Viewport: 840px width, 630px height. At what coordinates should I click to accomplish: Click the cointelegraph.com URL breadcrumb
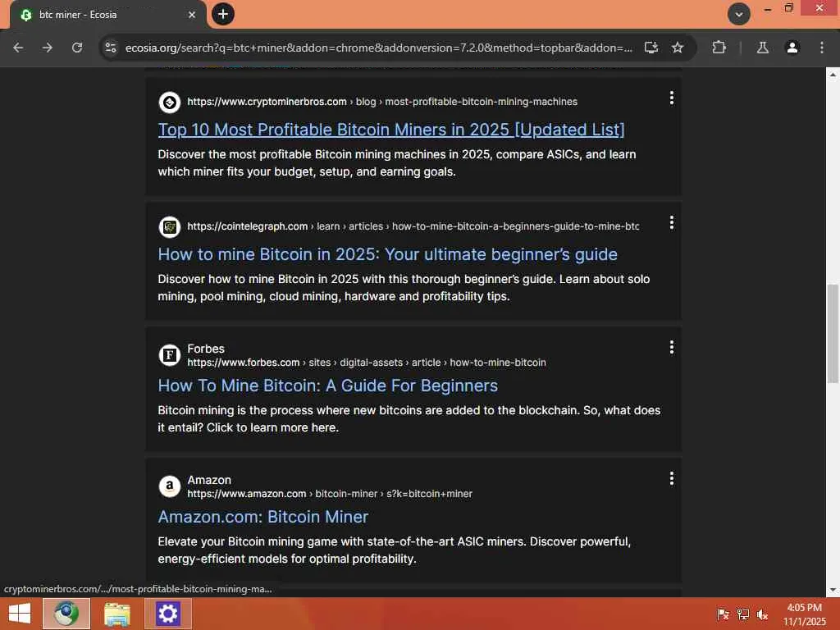(x=413, y=226)
